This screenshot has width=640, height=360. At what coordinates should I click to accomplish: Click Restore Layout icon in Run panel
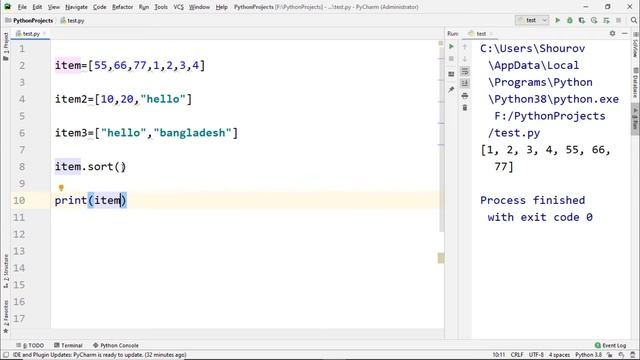click(x=451, y=74)
